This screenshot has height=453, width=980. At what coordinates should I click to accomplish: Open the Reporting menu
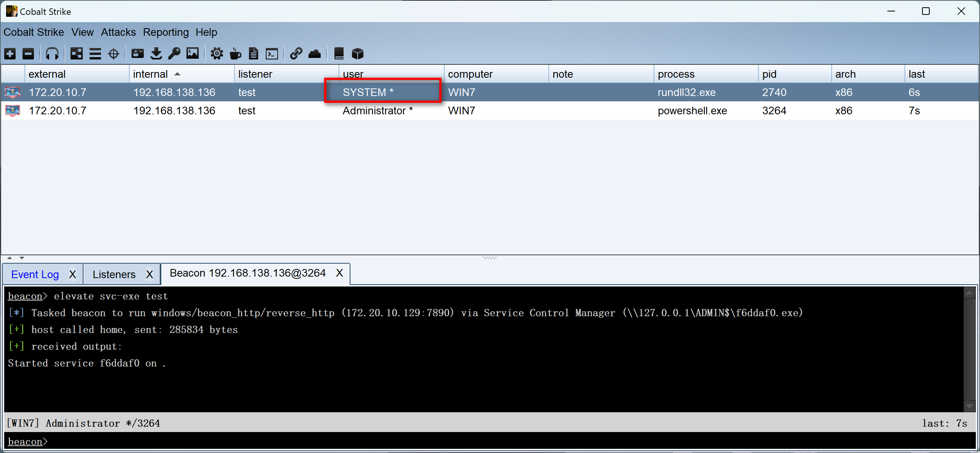point(165,32)
